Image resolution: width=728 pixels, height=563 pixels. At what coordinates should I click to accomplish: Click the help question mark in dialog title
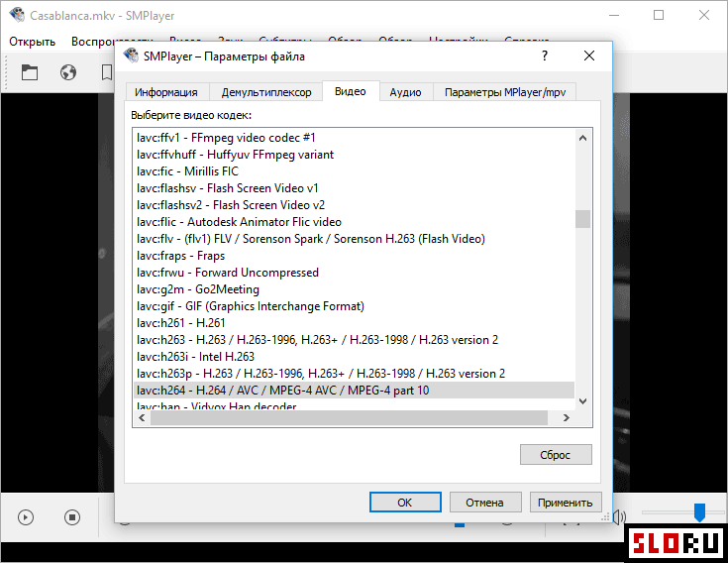click(x=545, y=56)
